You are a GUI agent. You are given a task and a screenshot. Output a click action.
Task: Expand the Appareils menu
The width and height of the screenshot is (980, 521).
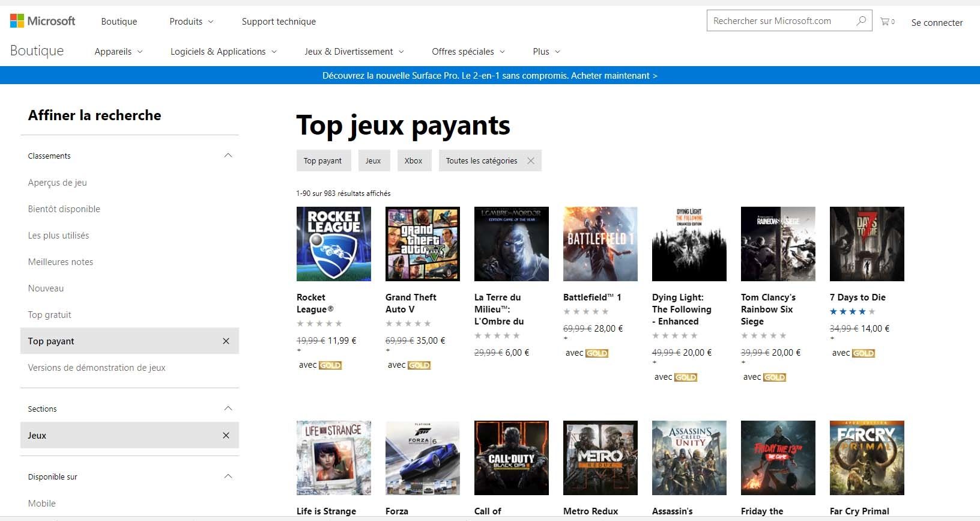(x=119, y=52)
